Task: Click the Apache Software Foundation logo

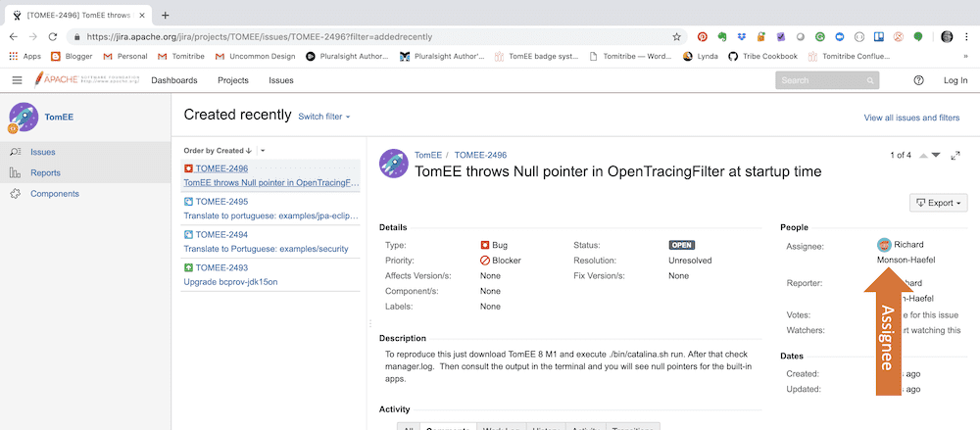Action: (x=87, y=80)
